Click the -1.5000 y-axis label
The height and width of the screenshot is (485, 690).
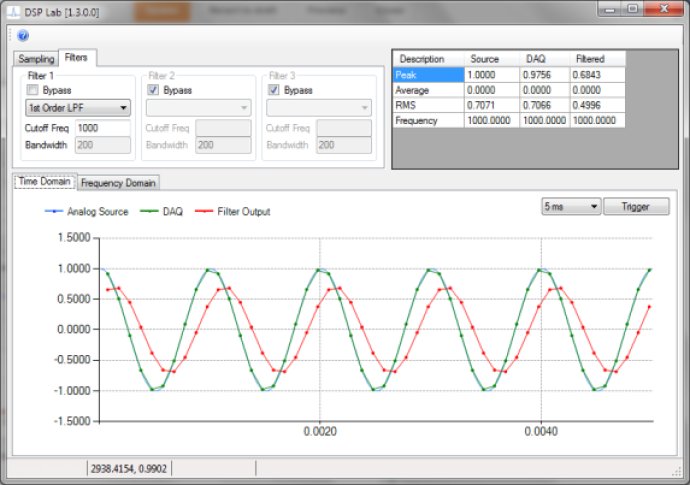[x=72, y=421]
